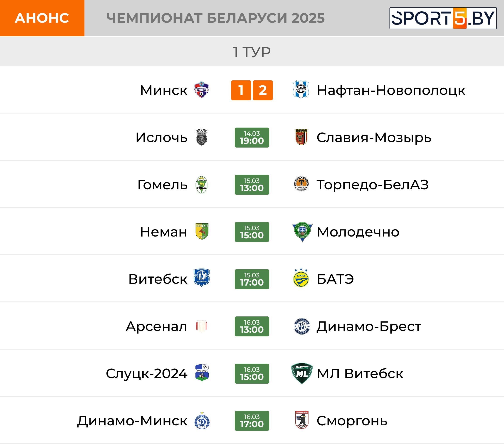Click the Dinamo-Minsk diamond logo
Screen dimensions: 504x444
click(202, 420)
